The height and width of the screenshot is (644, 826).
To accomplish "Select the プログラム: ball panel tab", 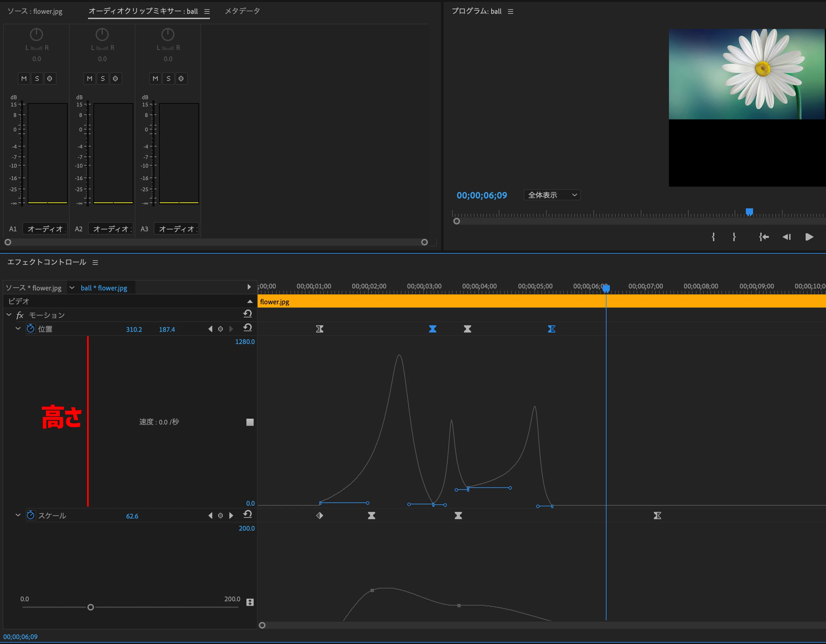I will click(x=476, y=11).
